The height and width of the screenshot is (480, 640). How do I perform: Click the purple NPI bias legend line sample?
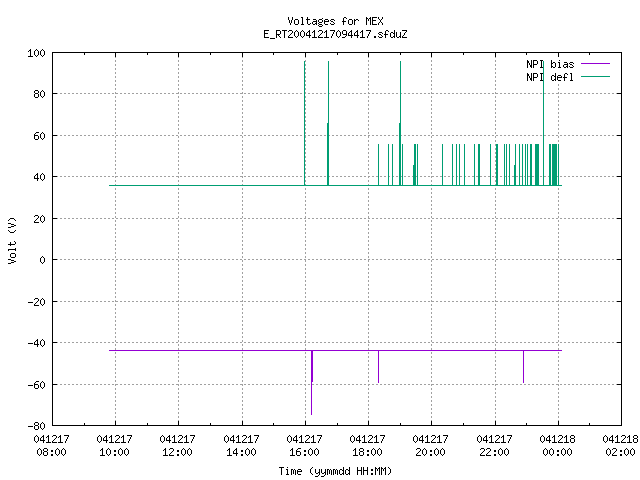click(x=595, y=64)
